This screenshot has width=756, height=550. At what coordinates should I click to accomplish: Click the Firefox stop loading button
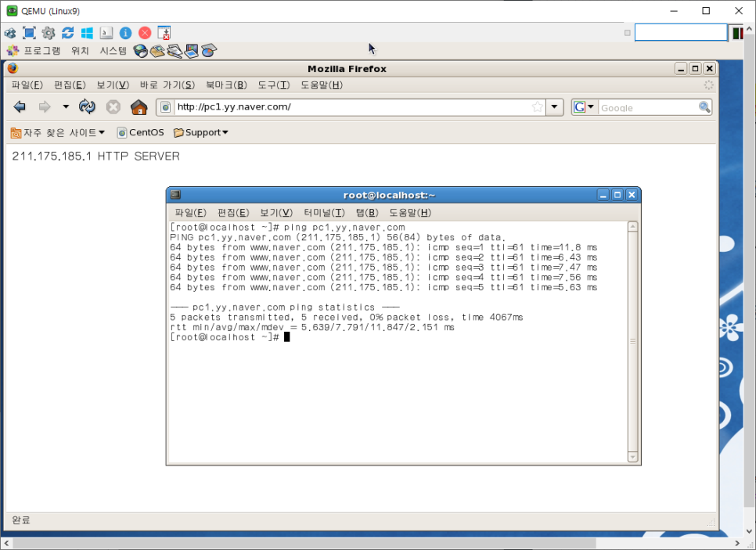pos(113,106)
